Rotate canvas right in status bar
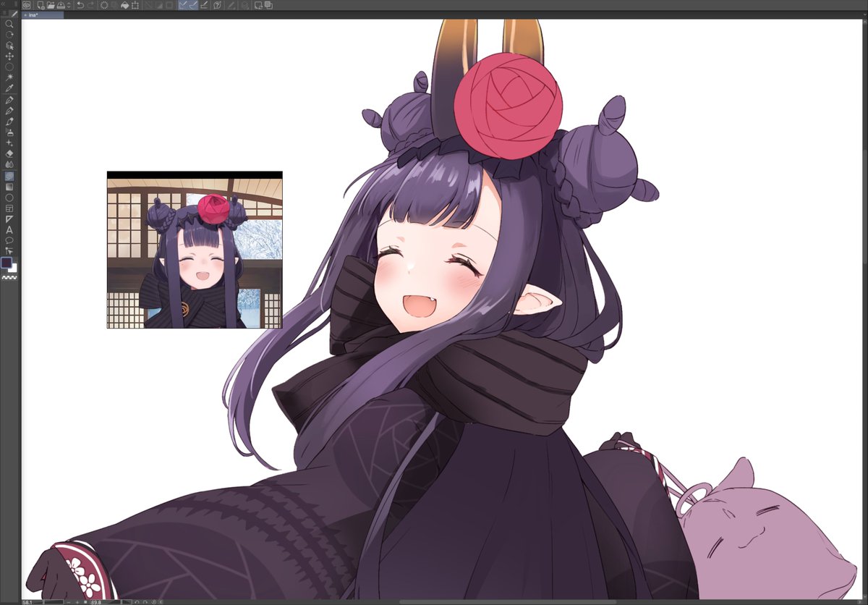868x605 pixels. [x=145, y=602]
